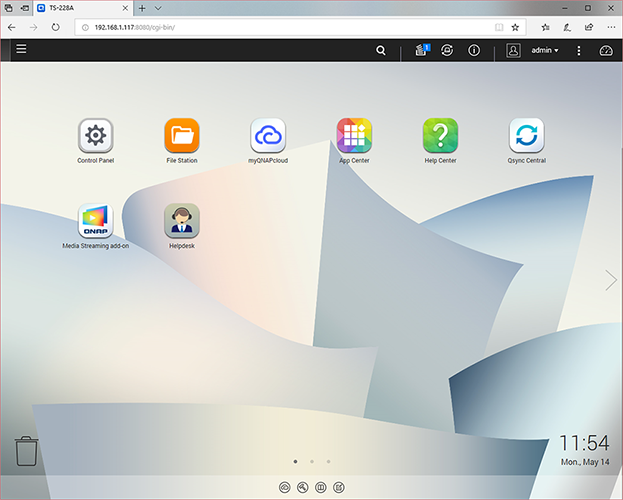This screenshot has height=500, width=623.
Task: Click the search magnifier in the top bar
Action: coord(381,50)
